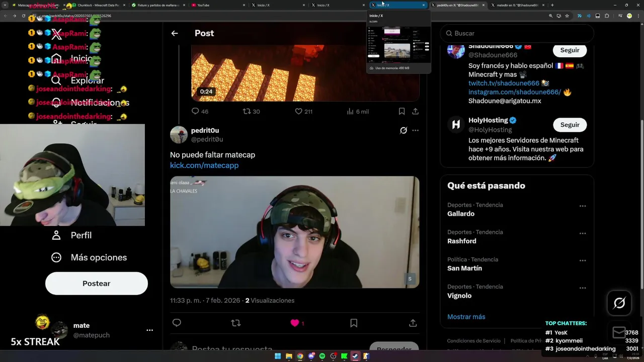The height and width of the screenshot is (362, 644).
Task: Click the 2 Visualizaciones count
Action: pos(270,301)
